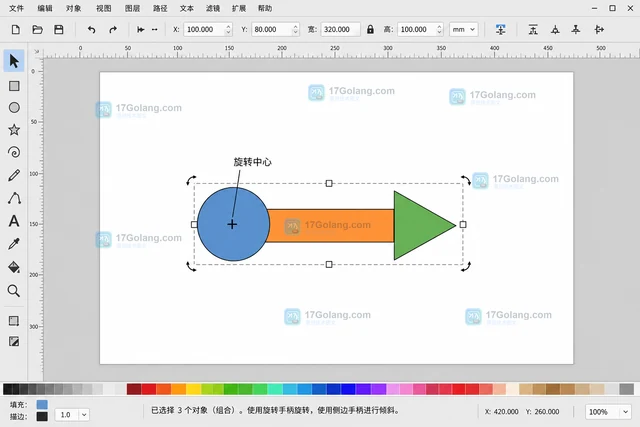Open the 对象 menu
The image size is (640, 427).
[74, 8]
